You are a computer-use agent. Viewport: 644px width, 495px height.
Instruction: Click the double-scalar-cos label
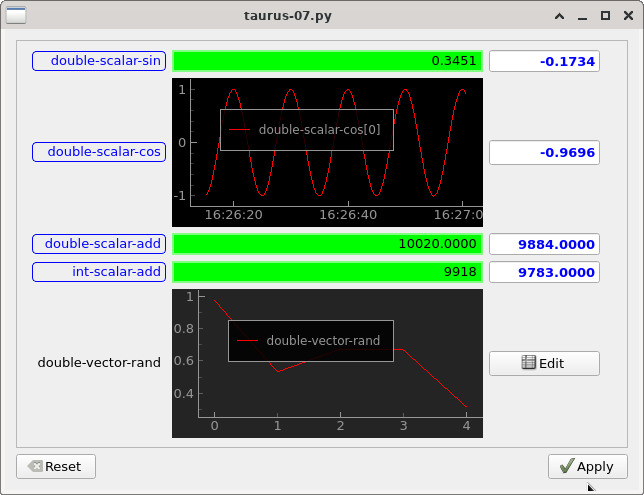[99, 152]
